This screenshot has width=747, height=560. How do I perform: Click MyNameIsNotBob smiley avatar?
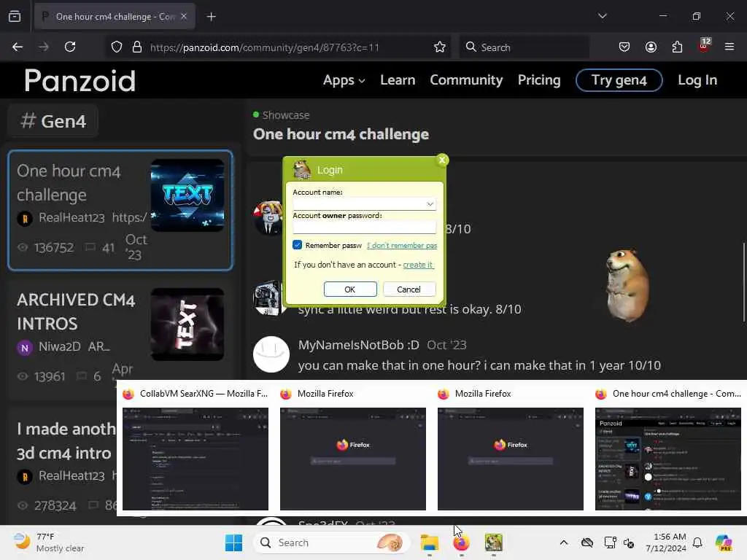coord(271,354)
